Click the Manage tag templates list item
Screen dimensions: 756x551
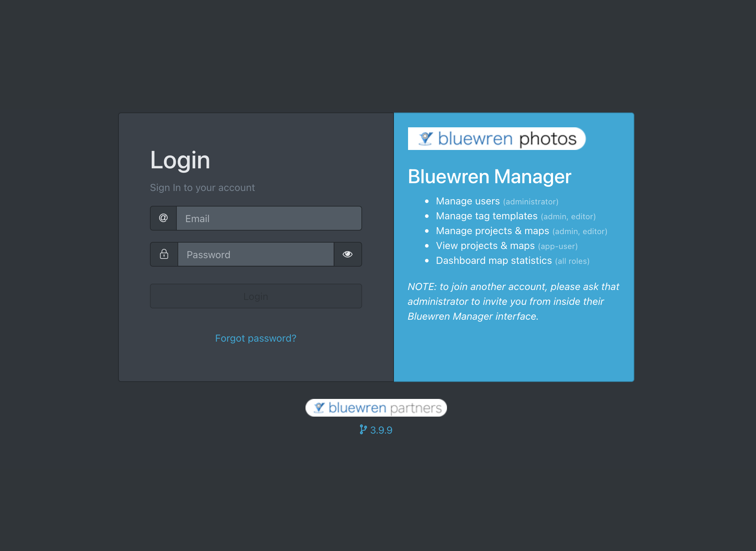point(516,216)
